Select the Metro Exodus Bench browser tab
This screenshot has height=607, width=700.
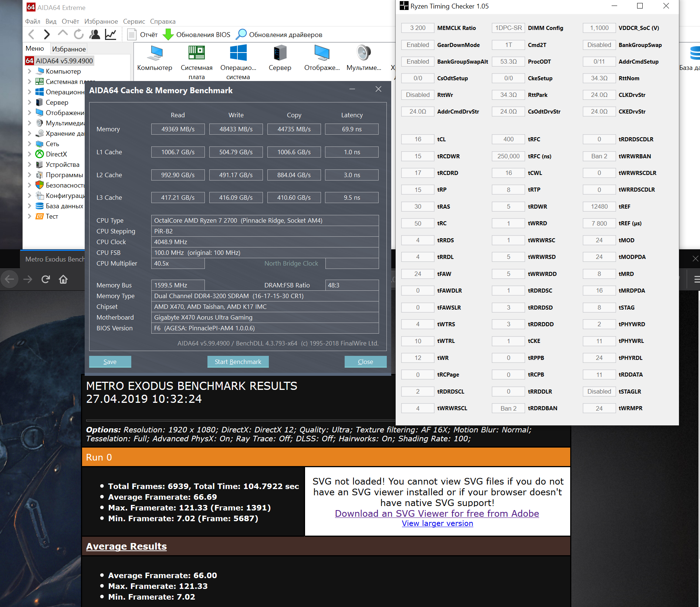click(53, 259)
